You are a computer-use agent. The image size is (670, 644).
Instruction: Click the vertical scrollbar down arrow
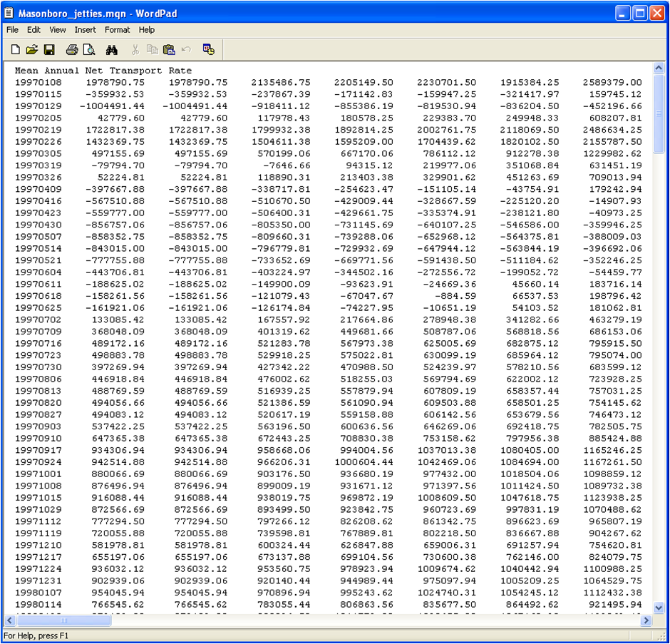coord(659,607)
